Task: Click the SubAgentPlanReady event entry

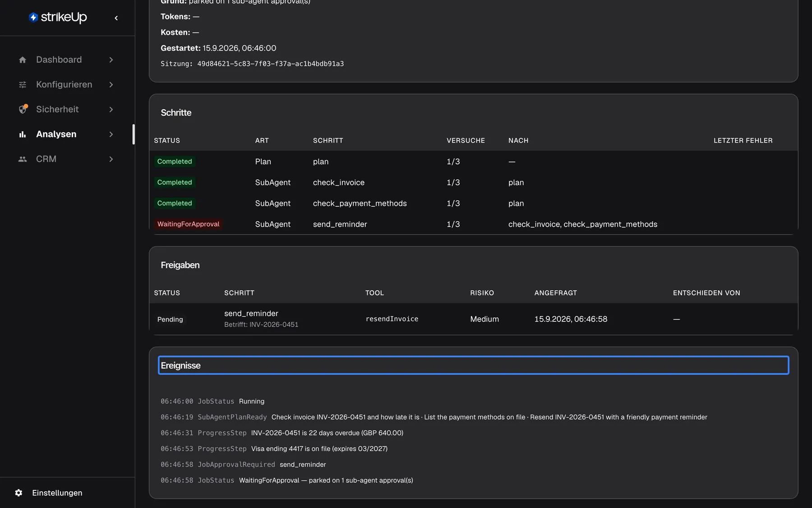Action: point(434,417)
